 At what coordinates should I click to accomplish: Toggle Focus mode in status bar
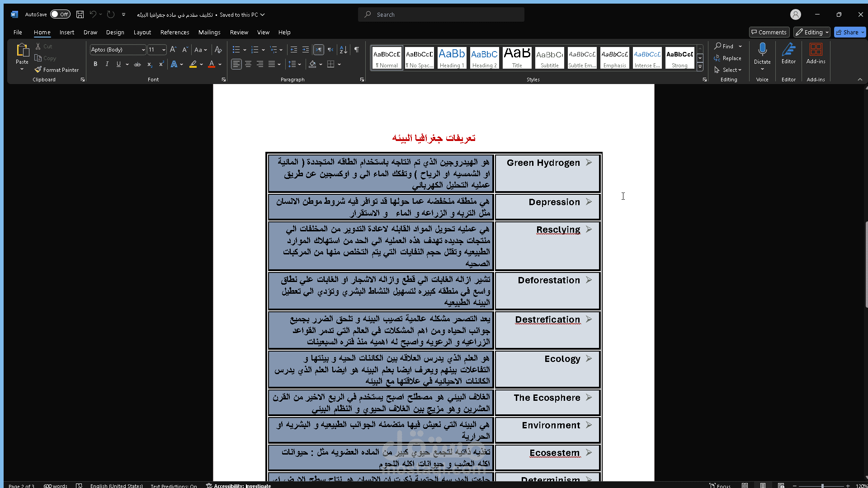(720, 485)
